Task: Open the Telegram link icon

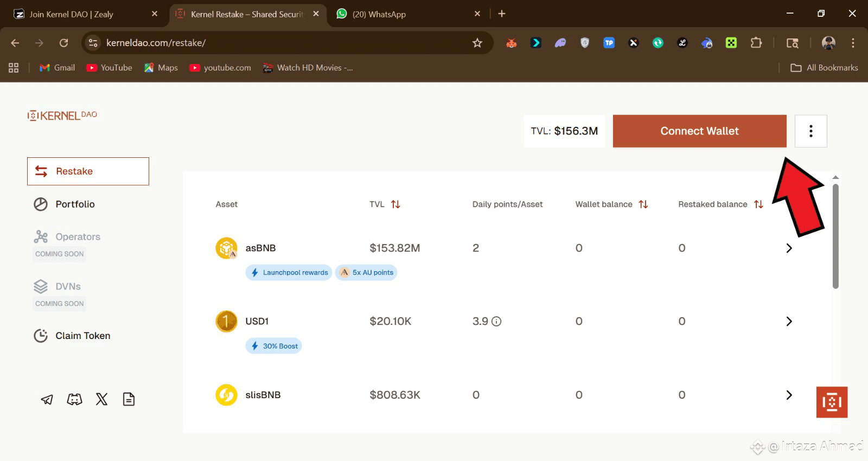Action: point(47,400)
